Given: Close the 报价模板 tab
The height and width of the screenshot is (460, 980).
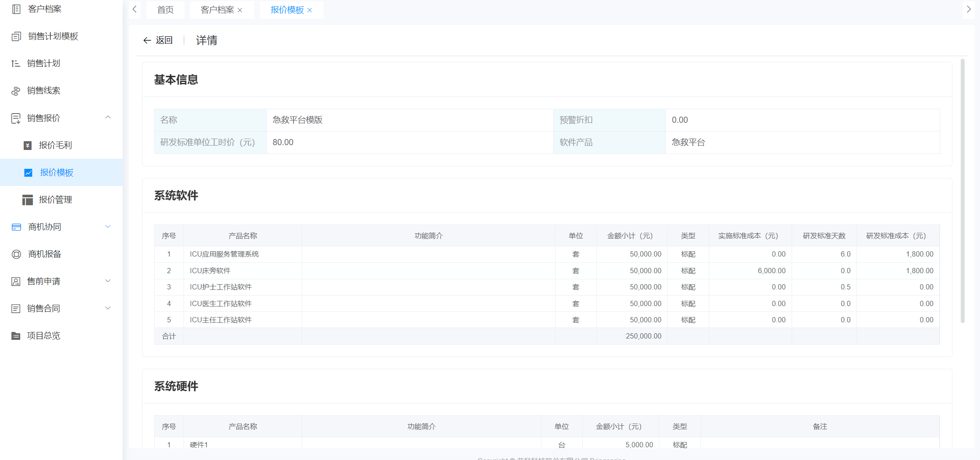Looking at the screenshot, I should (310, 10).
